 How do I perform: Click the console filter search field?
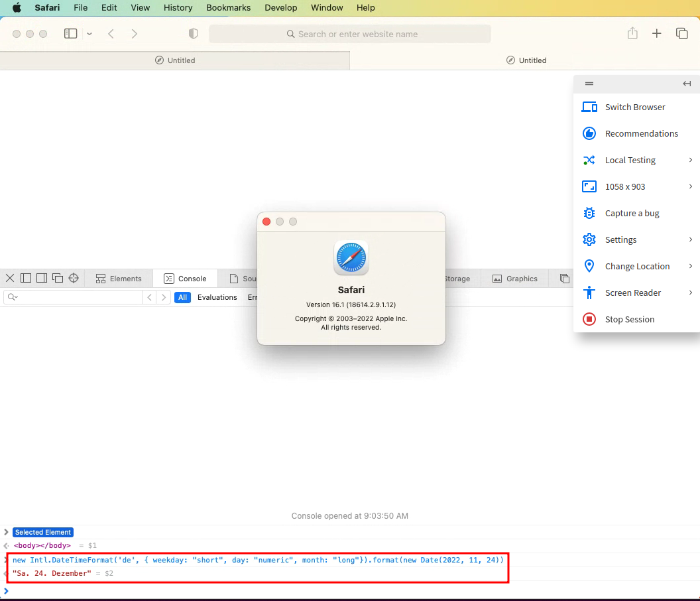73,297
